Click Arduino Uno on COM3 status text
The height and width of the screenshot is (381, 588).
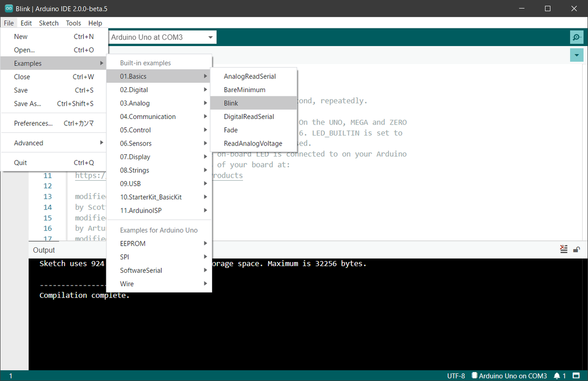coord(513,376)
